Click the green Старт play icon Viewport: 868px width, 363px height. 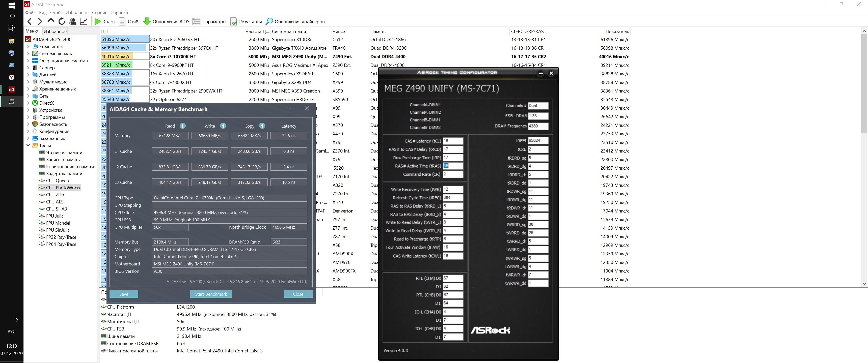click(x=98, y=21)
